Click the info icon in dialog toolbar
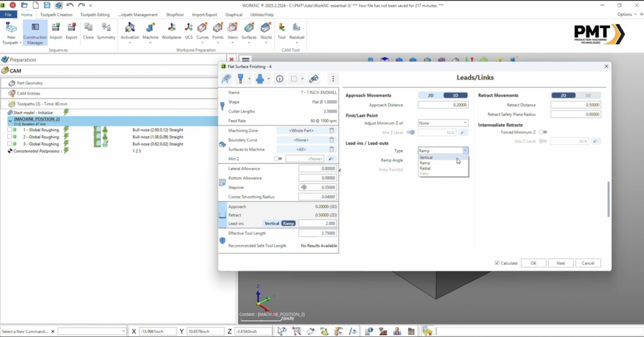This screenshot has height=337, width=644. (x=279, y=79)
